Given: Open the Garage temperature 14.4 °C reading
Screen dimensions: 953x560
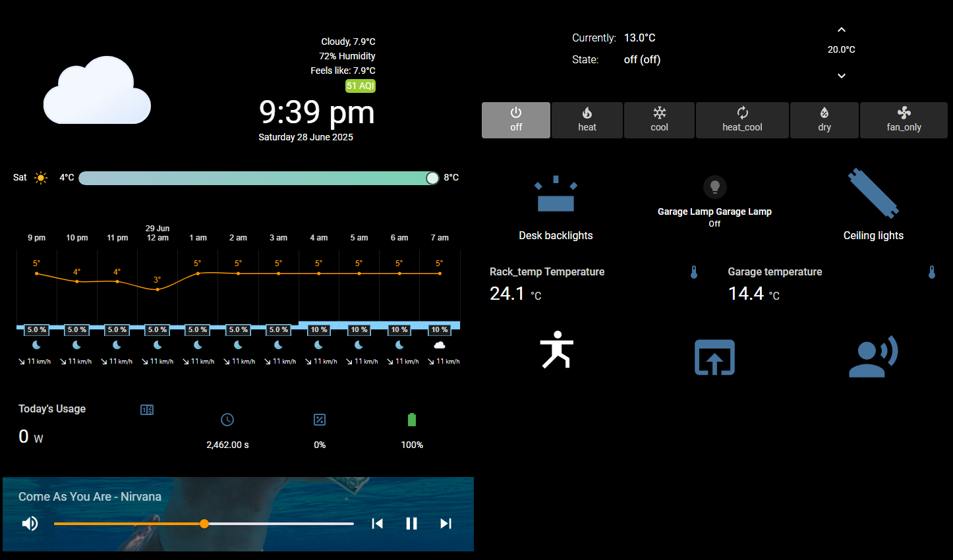Looking at the screenshot, I should coord(832,284).
